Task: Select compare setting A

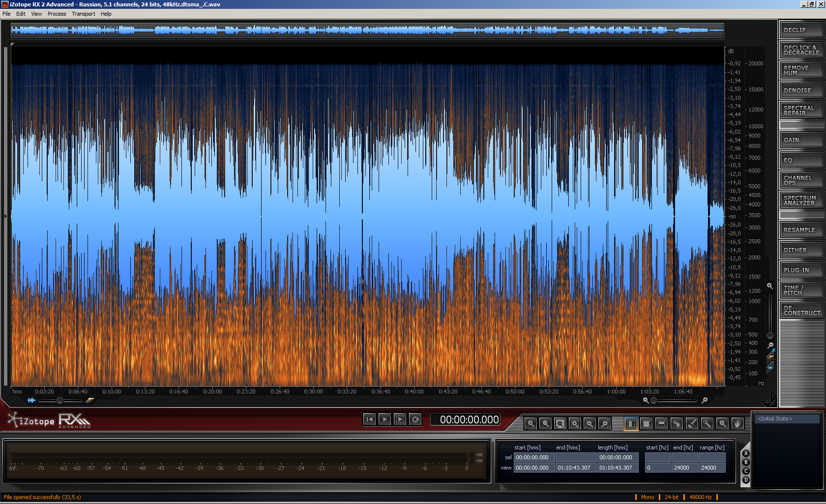Action: (746, 453)
